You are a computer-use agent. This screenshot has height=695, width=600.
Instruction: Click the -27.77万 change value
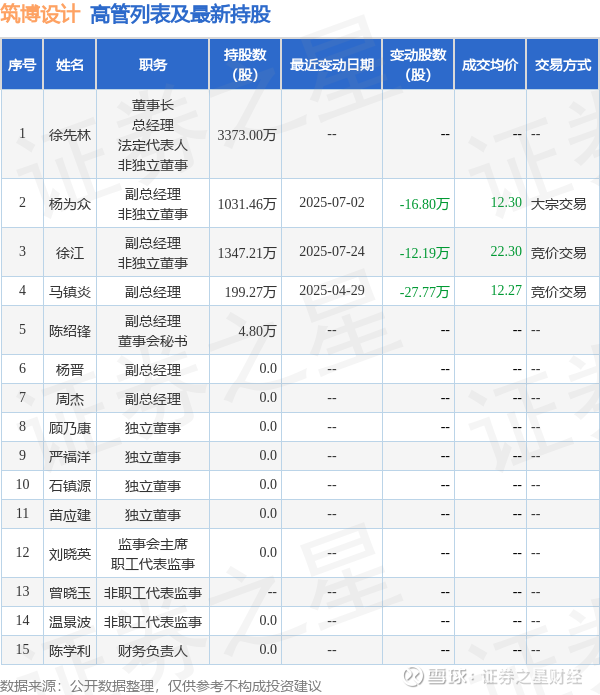[425, 292]
